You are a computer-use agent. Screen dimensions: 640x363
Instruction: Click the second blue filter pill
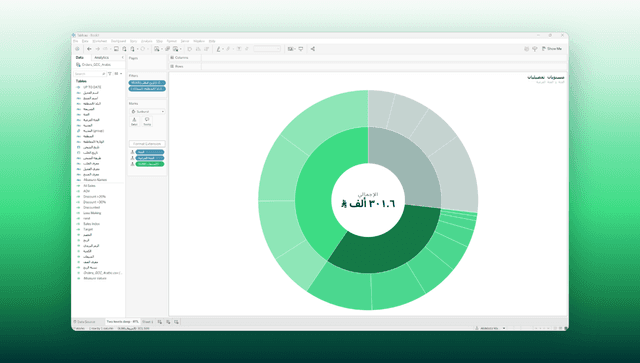tap(147, 89)
